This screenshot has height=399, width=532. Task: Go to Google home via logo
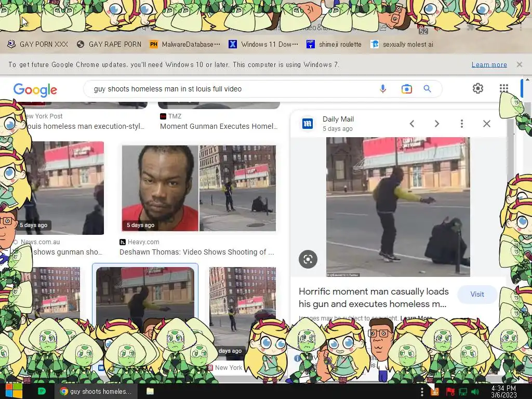[35, 90]
